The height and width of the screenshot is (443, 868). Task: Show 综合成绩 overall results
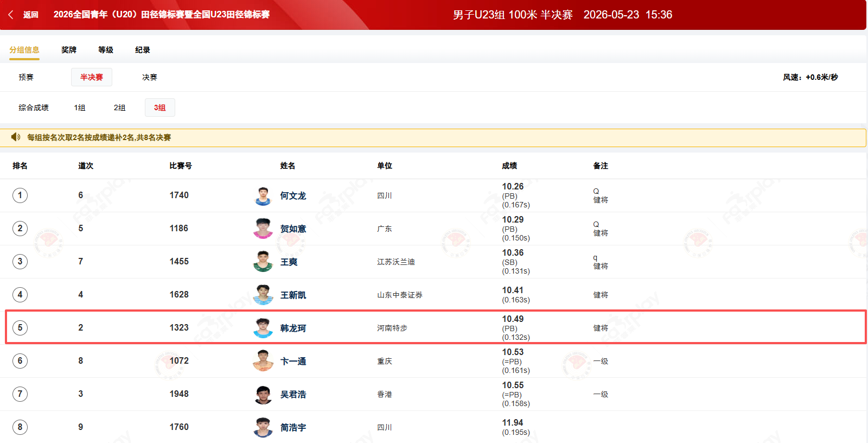coord(34,107)
